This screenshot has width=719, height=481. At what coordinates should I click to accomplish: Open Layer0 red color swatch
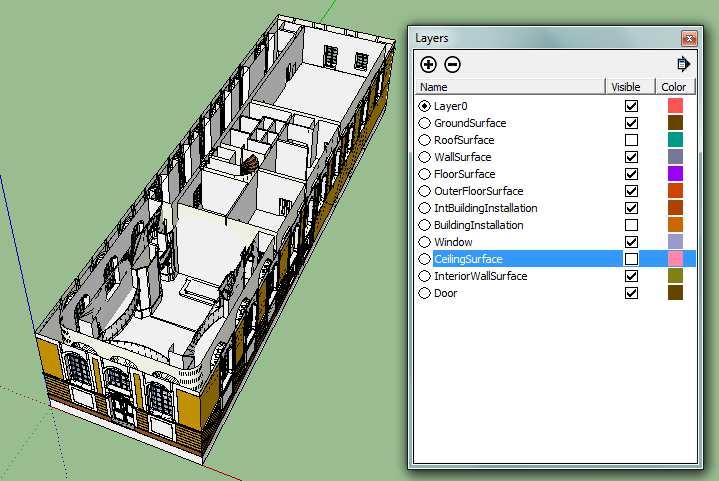(x=675, y=106)
